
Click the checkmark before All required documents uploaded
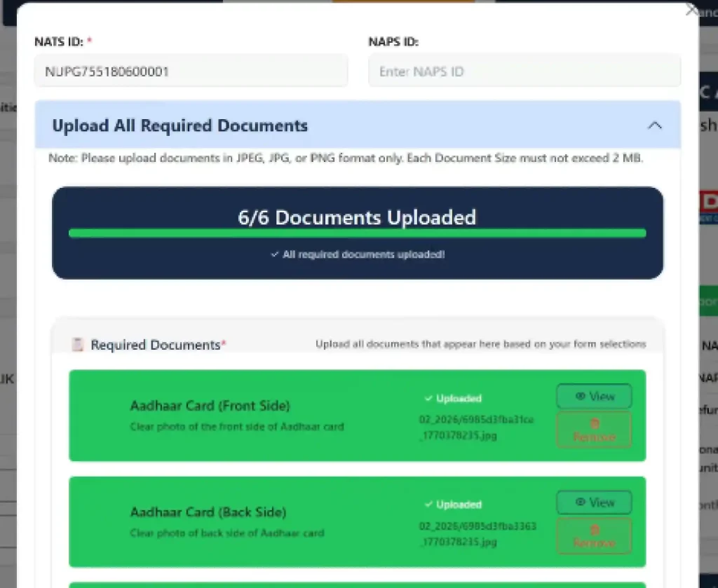[275, 255]
